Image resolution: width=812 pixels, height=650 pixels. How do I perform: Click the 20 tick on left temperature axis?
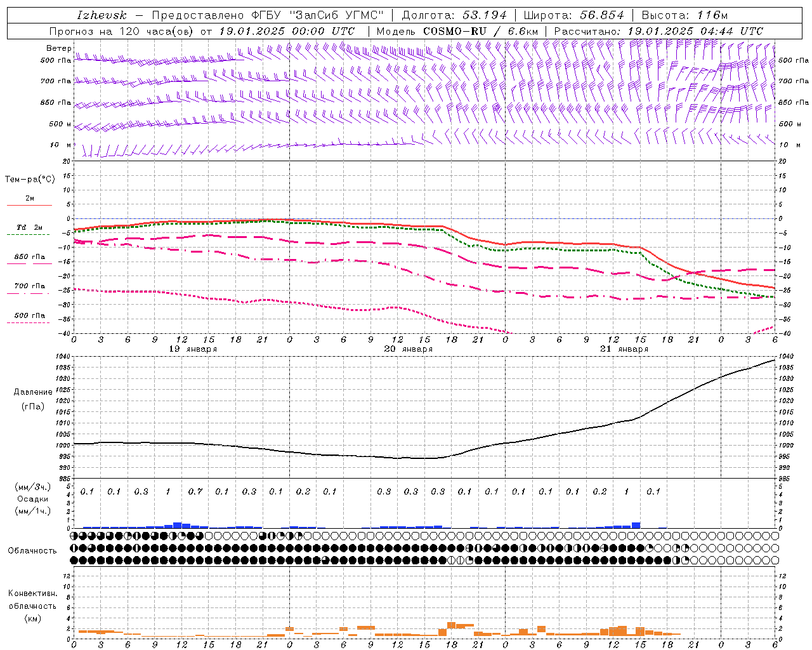[x=67, y=161]
